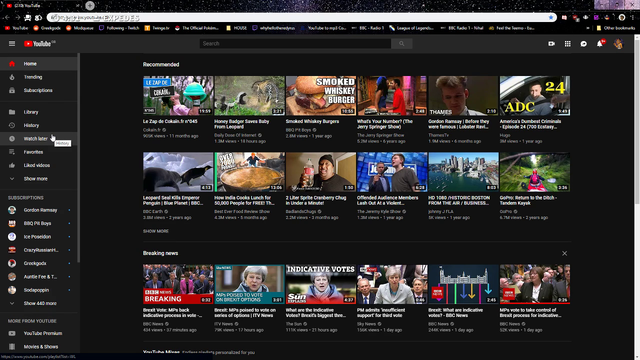640x360 pixels.
Task: Open a new browser tab
Action: 90,5
